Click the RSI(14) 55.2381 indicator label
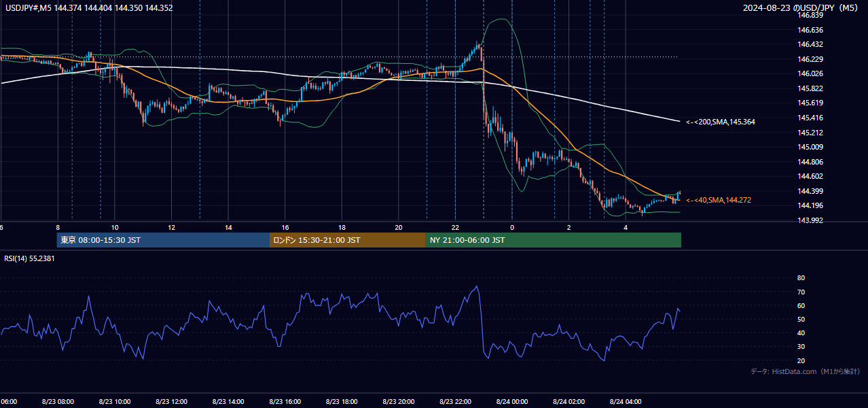 (30, 258)
